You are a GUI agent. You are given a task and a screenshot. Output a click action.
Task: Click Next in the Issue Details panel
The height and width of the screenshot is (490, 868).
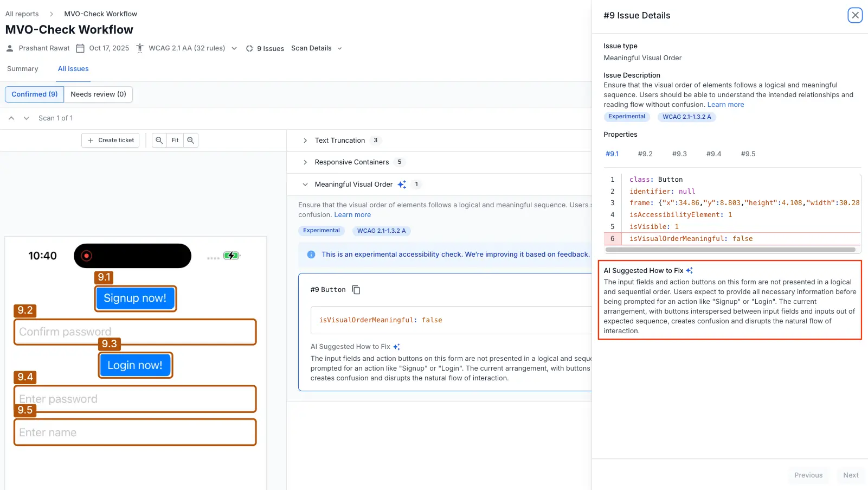(x=850, y=475)
